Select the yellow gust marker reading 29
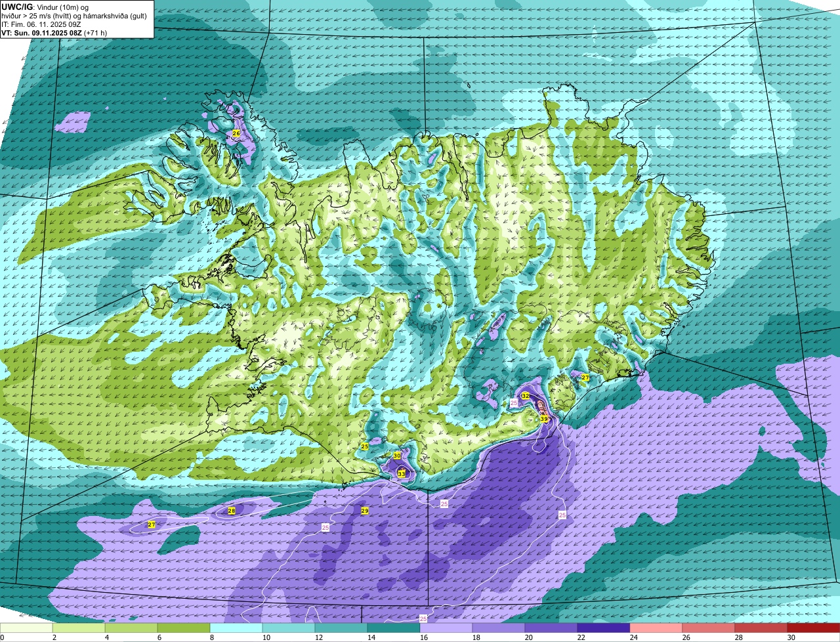This screenshot has width=840, height=642. pos(365,511)
